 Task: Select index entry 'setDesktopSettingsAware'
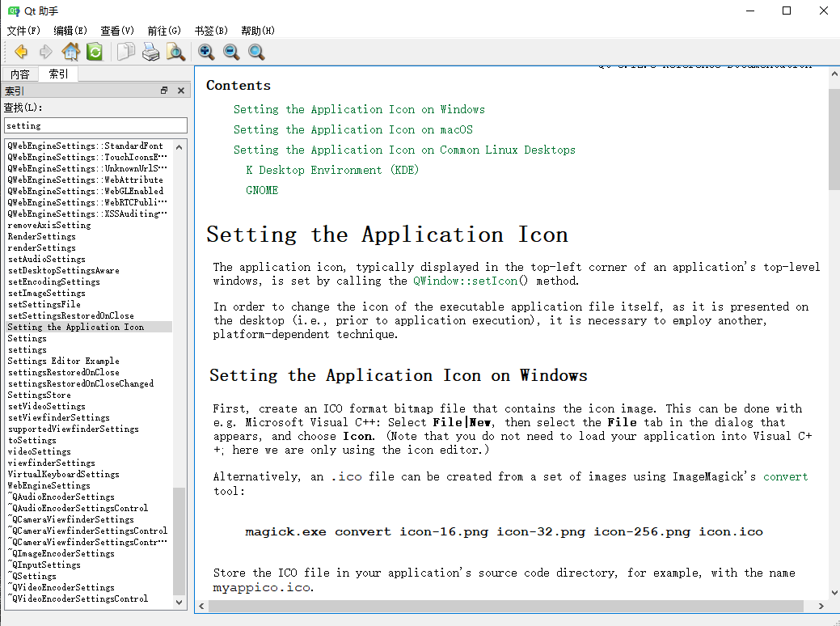coord(89,270)
